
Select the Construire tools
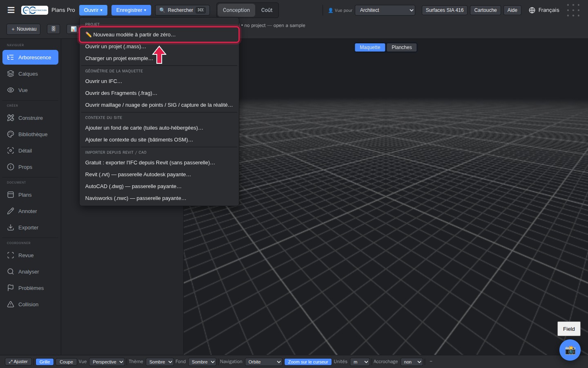[x=30, y=118]
